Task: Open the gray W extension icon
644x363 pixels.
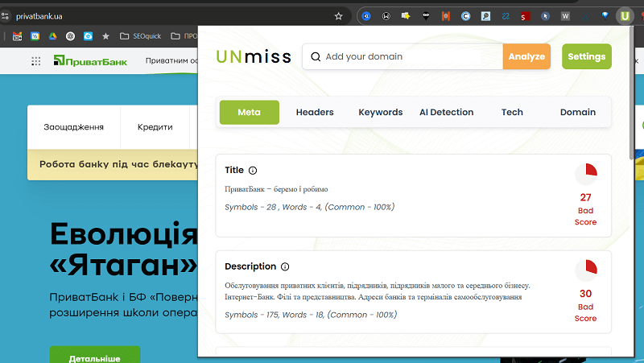Action: click(x=565, y=16)
